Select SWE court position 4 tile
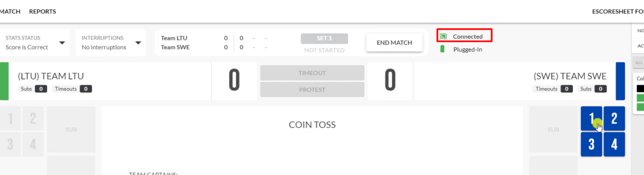The image size is (644, 175). point(614,144)
